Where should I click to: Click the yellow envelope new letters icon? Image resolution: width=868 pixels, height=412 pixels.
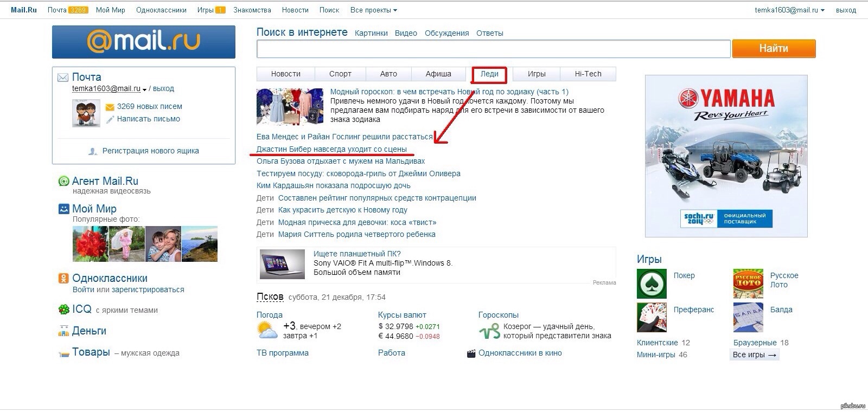tap(110, 107)
